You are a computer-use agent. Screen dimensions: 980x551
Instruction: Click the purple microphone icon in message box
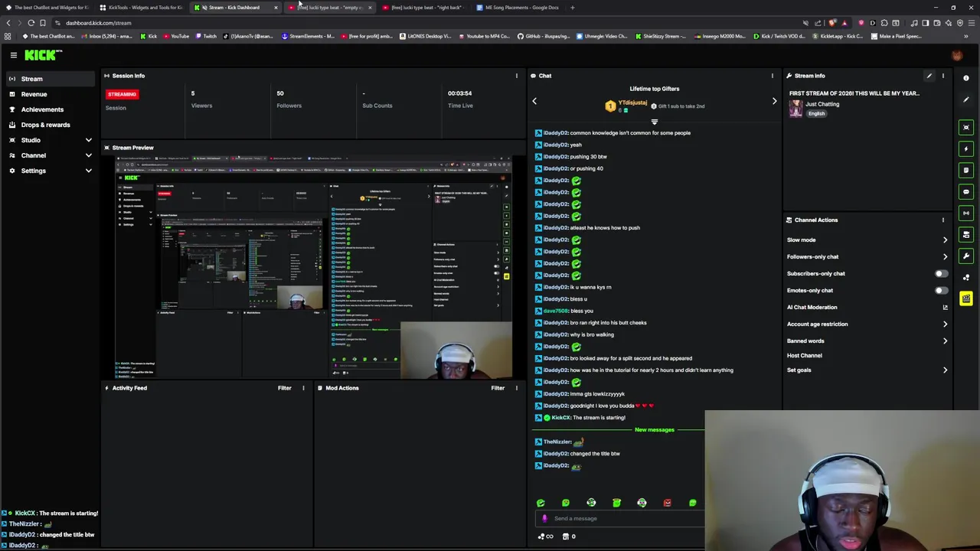pos(544,518)
